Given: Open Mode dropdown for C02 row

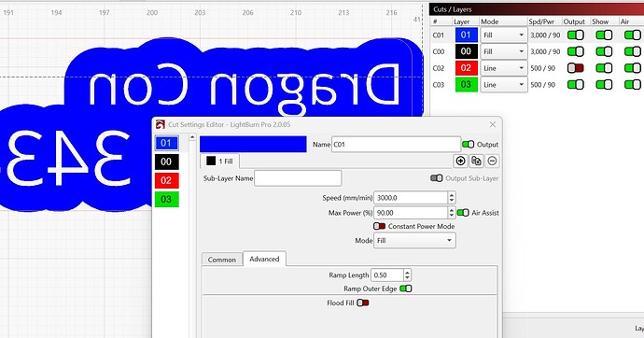Looking at the screenshot, I should (504, 68).
